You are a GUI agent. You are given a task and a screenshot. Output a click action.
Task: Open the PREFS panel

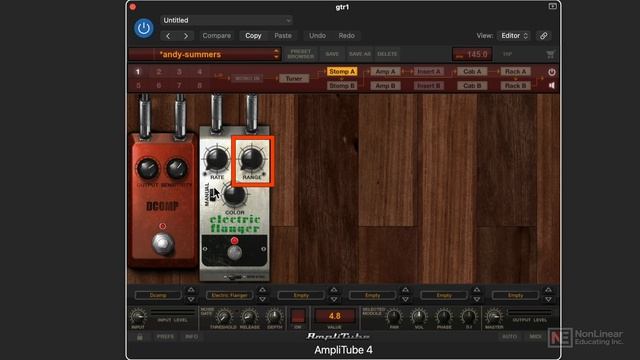[x=165, y=337]
